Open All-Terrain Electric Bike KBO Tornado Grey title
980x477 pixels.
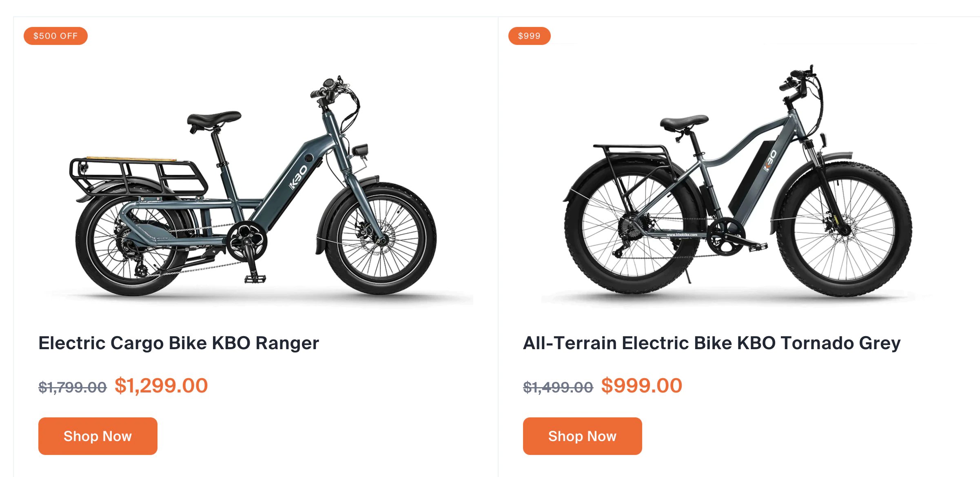coord(712,343)
